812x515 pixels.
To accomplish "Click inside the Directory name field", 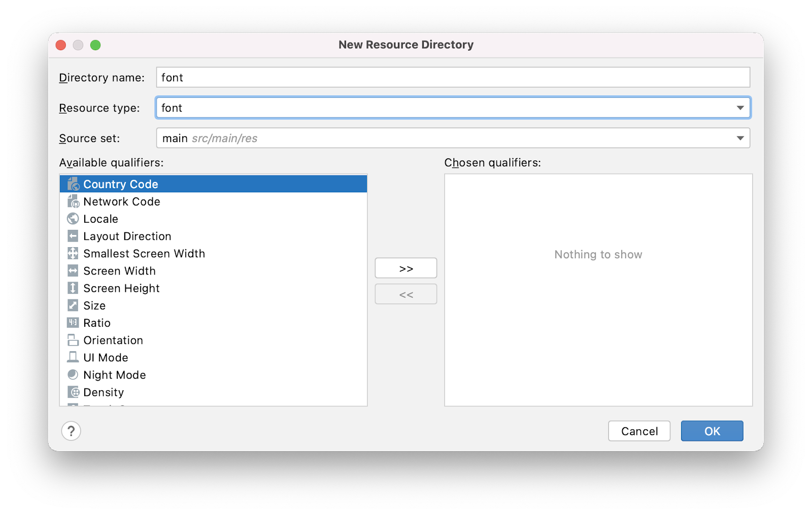I will point(453,77).
